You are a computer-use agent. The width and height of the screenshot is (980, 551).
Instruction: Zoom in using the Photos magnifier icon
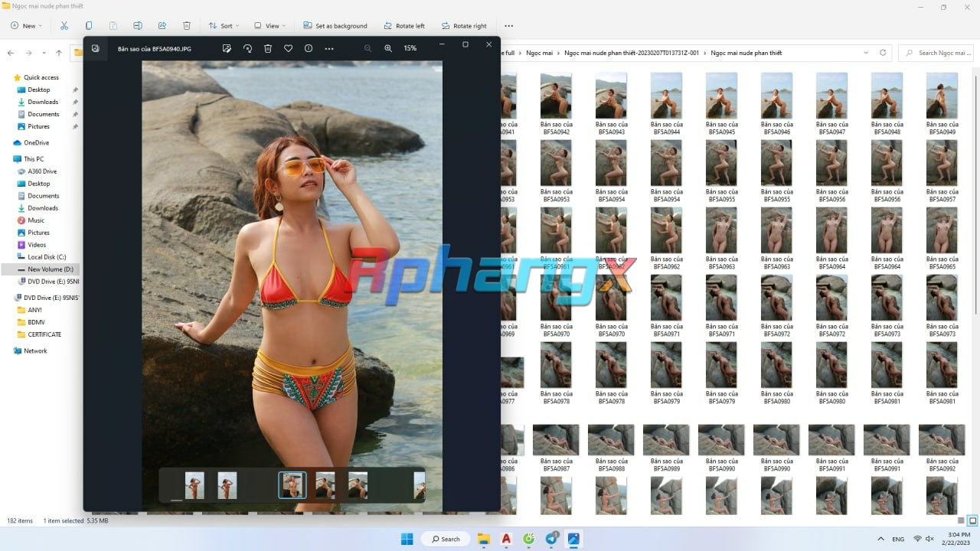click(388, 48)
